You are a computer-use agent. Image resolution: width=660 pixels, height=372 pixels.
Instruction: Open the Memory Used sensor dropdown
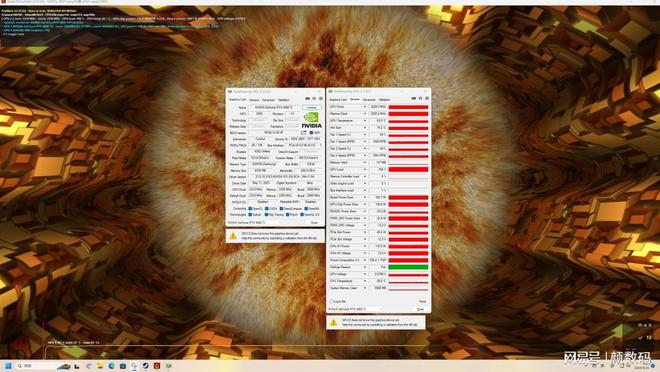pos(365,162)
